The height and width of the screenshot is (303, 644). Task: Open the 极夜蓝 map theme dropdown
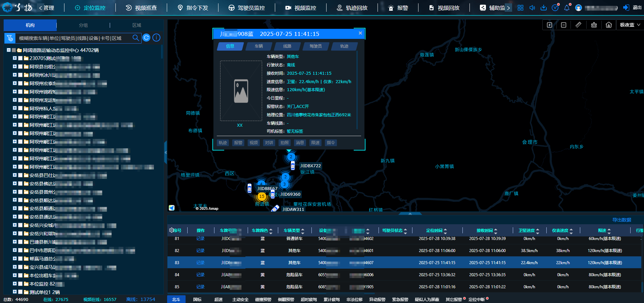630,25
